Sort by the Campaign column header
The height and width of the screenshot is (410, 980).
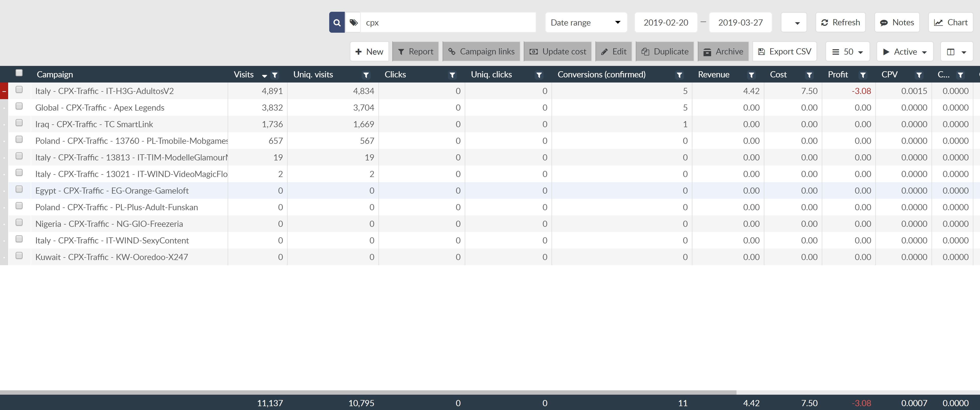55,75
